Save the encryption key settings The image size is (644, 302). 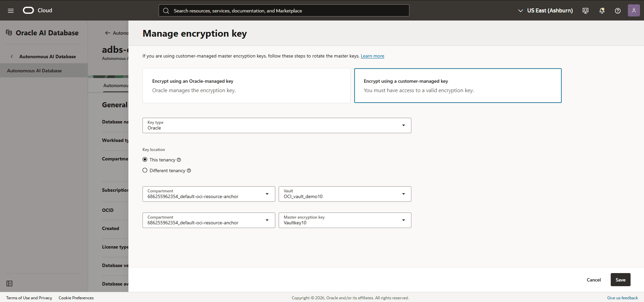click(x=620, y=280)
